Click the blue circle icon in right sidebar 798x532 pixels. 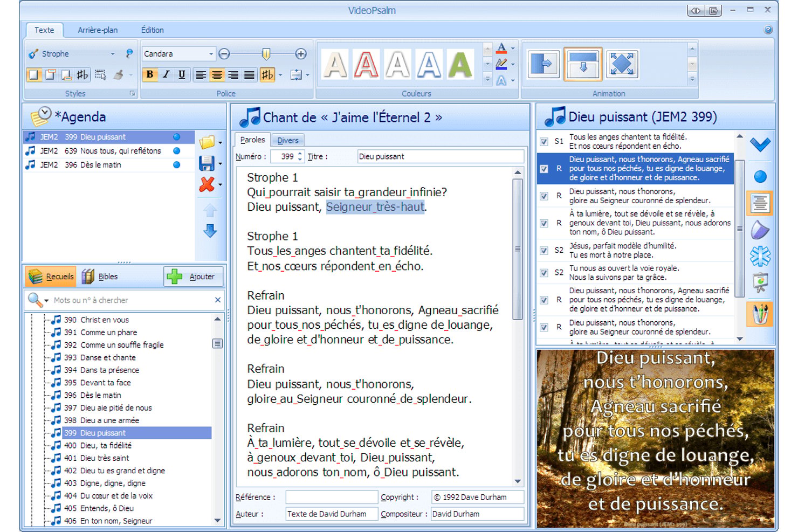pos(760,176)
